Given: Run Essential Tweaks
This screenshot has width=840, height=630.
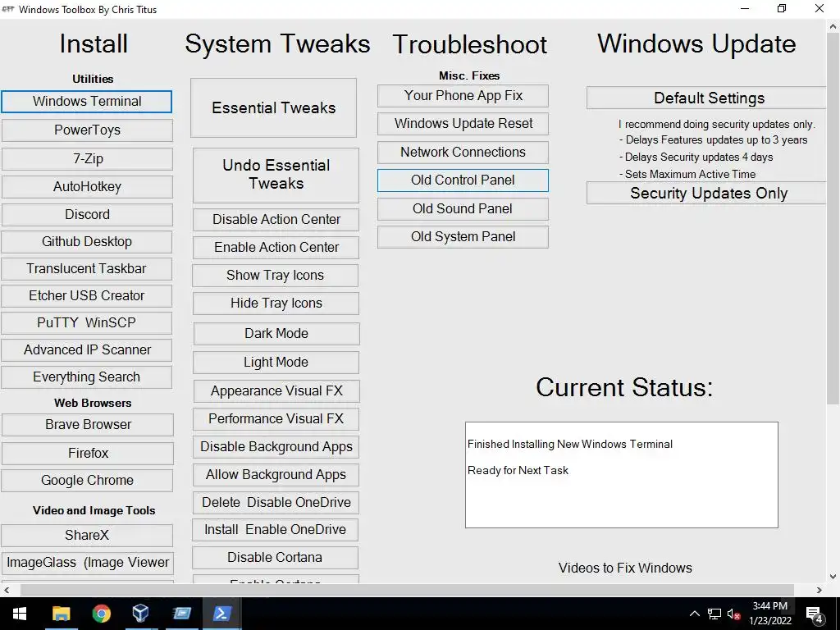Looking at the screenshot, I should pos(273,107).
